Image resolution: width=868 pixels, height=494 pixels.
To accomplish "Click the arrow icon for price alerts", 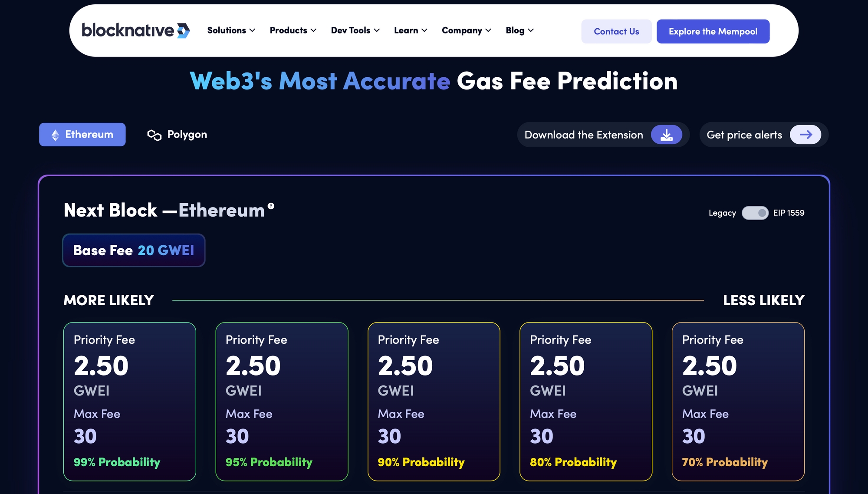I will (805, 135).
